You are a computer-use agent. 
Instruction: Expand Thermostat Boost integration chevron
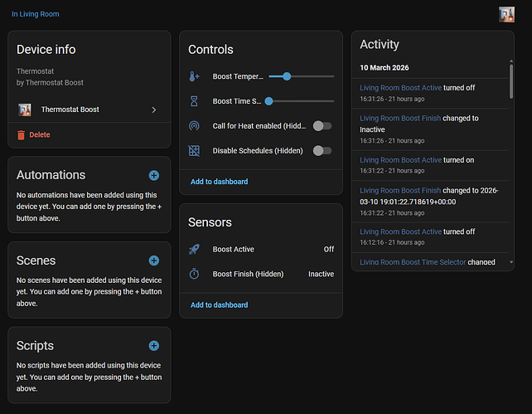tap(154, 110)
